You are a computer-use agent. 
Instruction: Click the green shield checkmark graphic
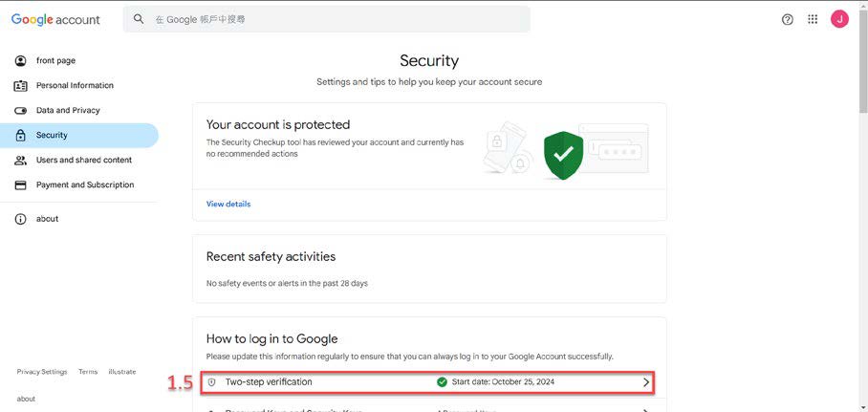pyautogui.click(x=563, y=155)
